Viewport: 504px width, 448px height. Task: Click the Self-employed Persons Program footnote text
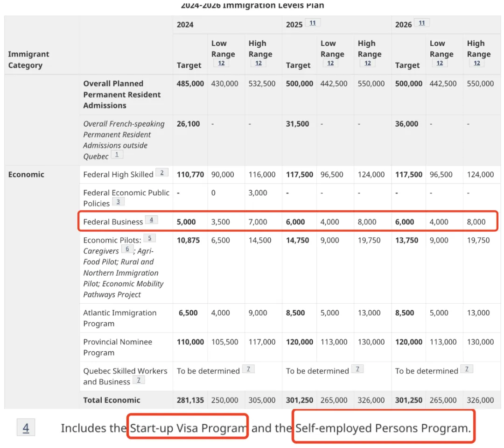pos(383,428)
